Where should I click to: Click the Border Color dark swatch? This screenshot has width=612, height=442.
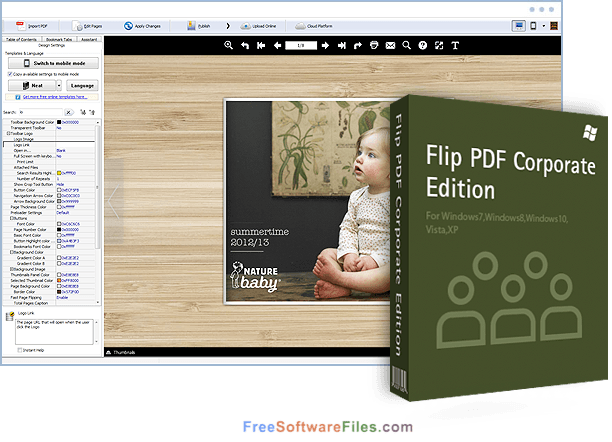tap(59, 292)
